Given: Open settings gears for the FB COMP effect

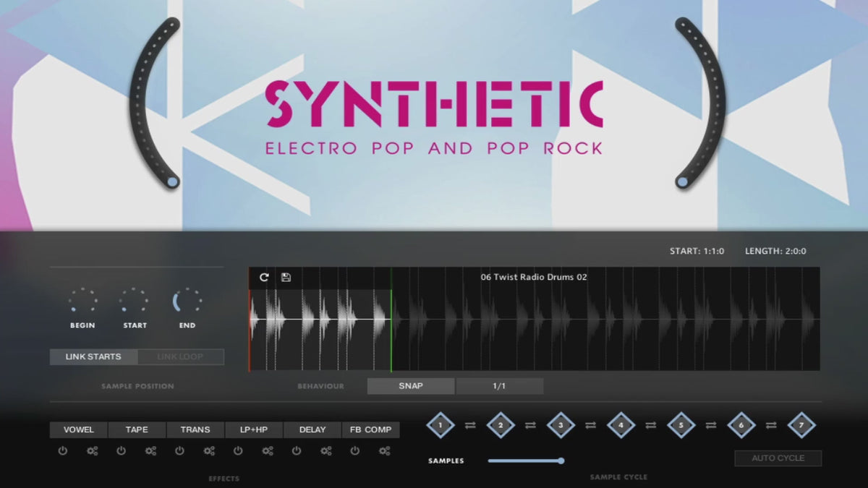Looking at the screenshot, I should 384,451.
